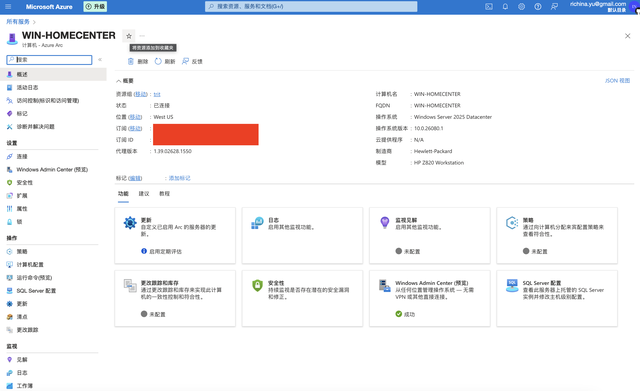Open the 更新 feature card
640x391 pixels.
[175, 235]
